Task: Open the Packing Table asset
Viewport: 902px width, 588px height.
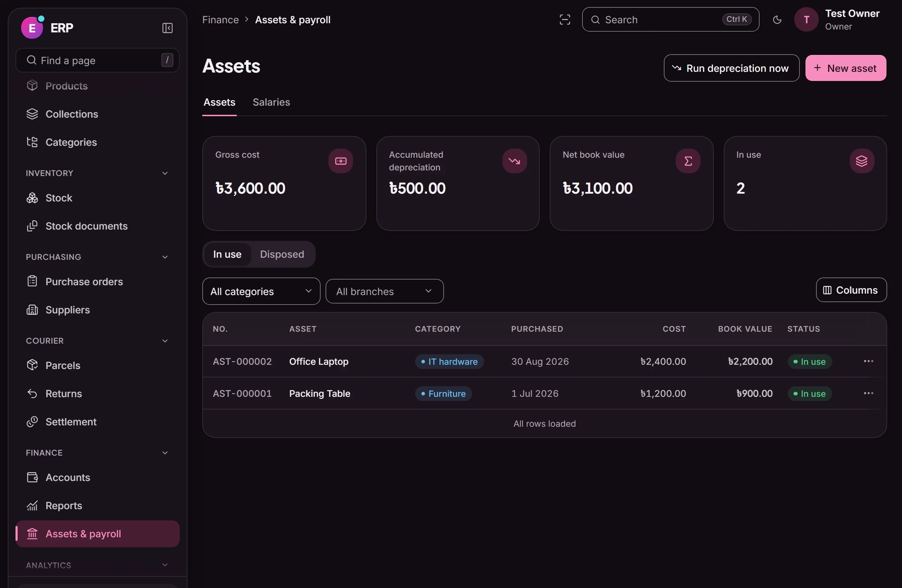Action: pyautogui.click(x=320, y=393)
